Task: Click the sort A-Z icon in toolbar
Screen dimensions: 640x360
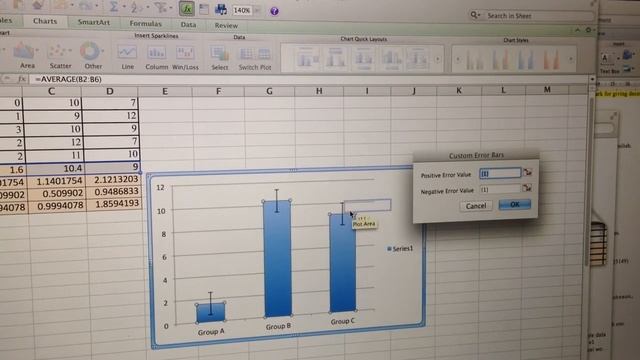Action: pyautogui.click(x=136, y=7)
